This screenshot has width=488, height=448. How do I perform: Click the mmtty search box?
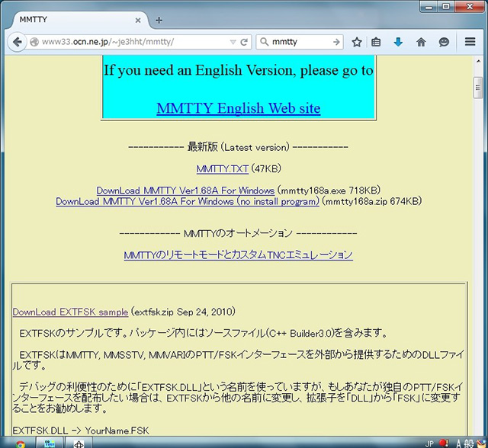point(300,42)
